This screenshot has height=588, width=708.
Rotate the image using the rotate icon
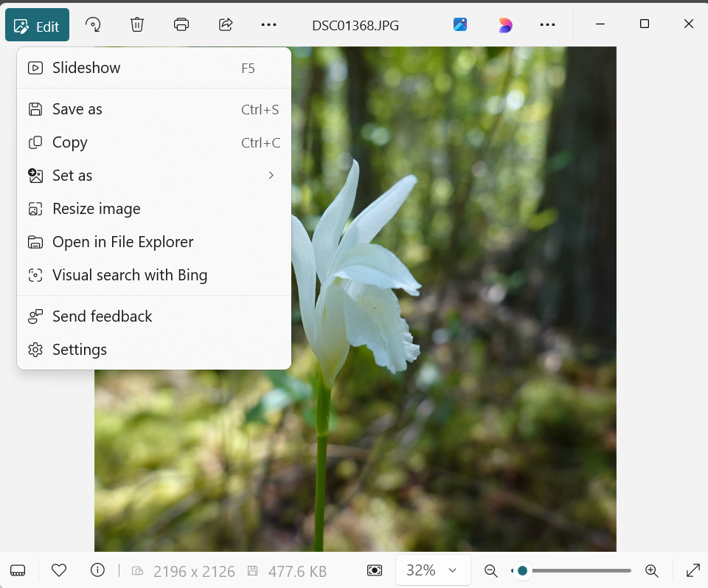point(93,24)
